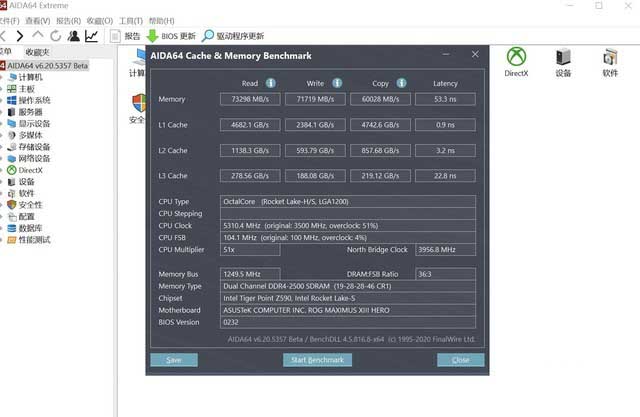640x417 pixels.
Task: Open the DirectX icon in right pane
Action: (516, 62)
